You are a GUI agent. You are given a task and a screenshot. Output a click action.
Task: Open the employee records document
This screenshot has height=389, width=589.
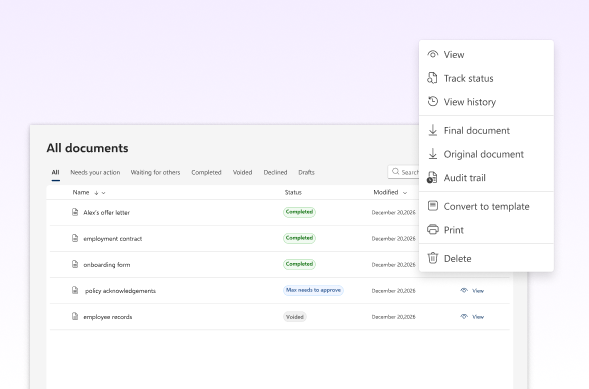[x=108, y=317]
